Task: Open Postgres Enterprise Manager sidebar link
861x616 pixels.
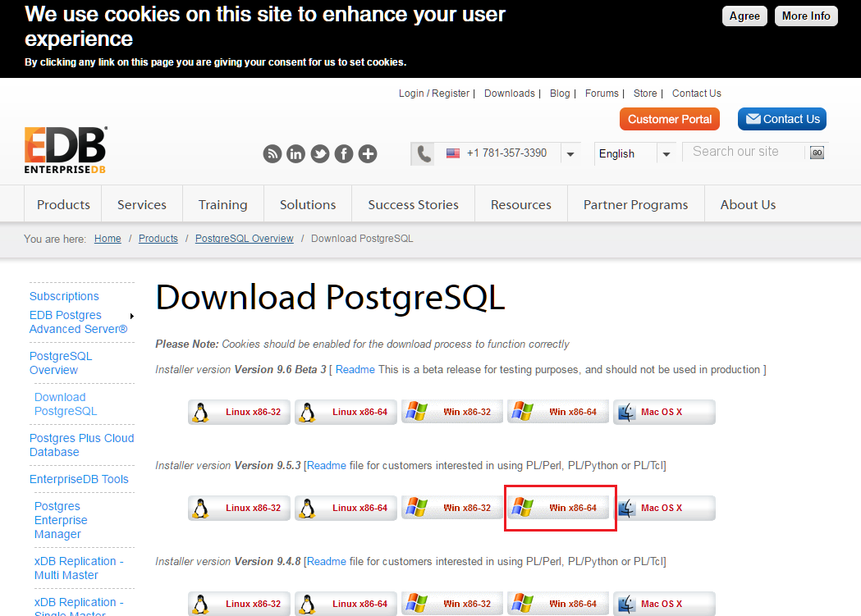Action: (61, 520)
